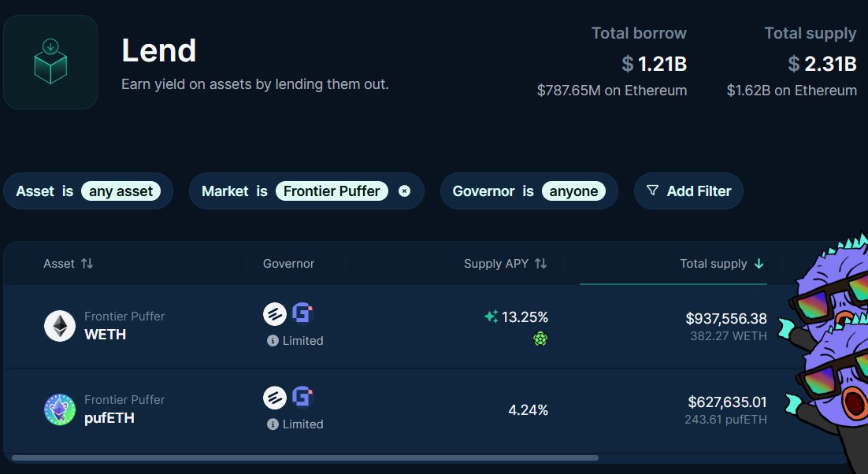Click the $627,635.01 total supply value
The image size is (868, 474).
click(x=727, y=402)
